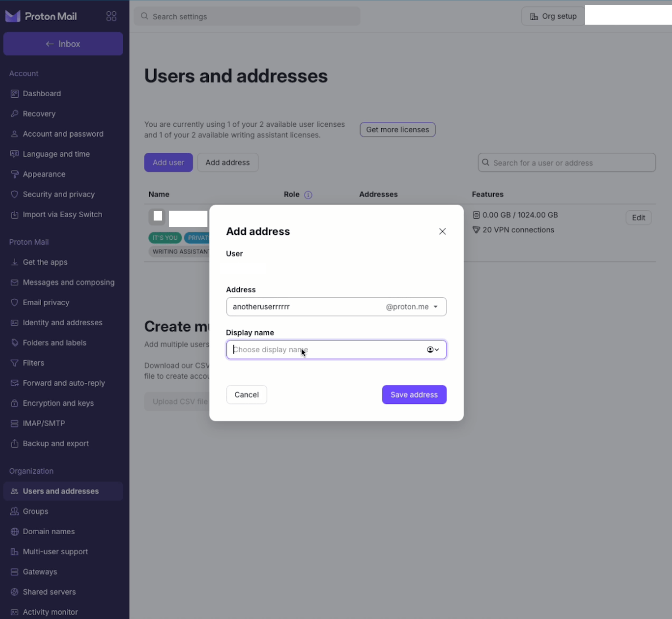The image size is (672, 619).
Task: Click Get more licenses
Action: point(397,130)
